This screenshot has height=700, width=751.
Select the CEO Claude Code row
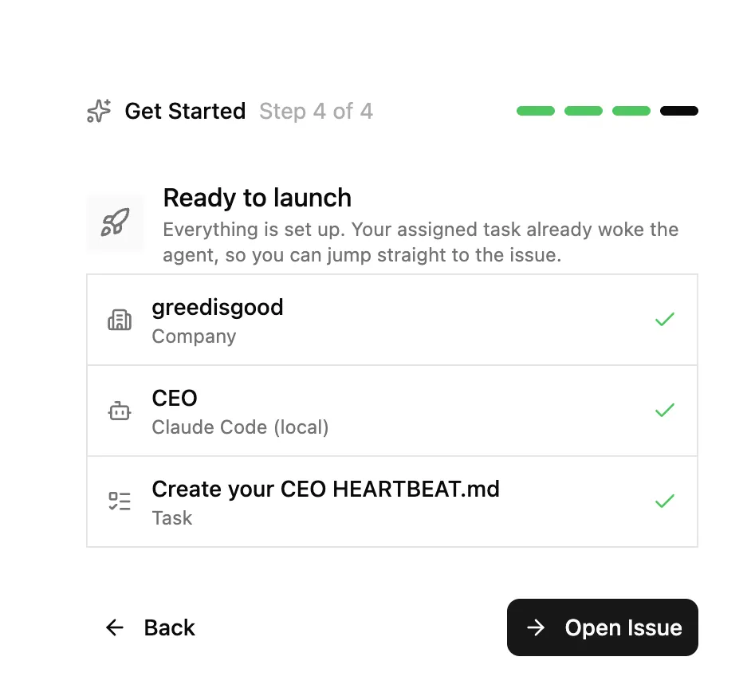pyautogui.click(x=391, y=411)
